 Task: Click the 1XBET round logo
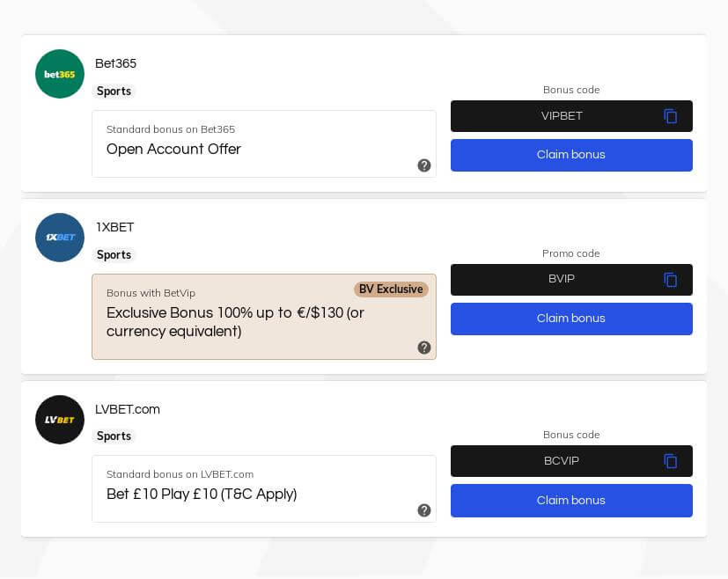click(60, 238)
